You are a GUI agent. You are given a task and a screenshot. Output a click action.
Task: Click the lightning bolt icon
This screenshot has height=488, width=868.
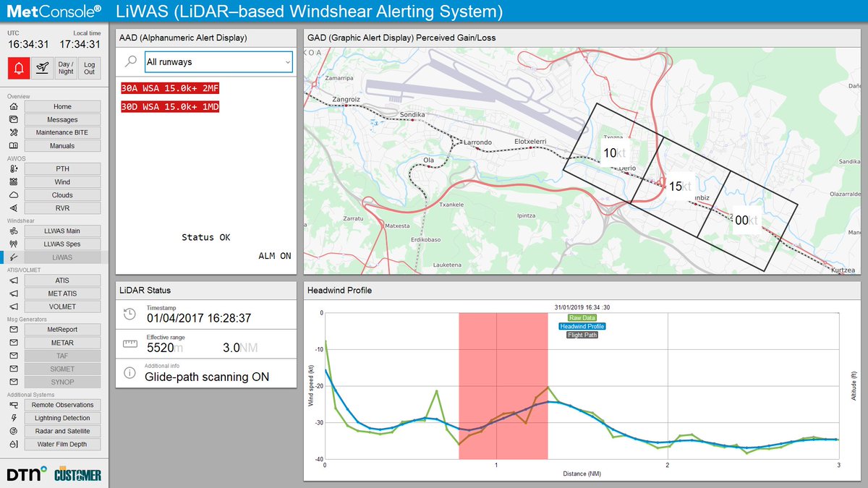click(x=13, y=418)
